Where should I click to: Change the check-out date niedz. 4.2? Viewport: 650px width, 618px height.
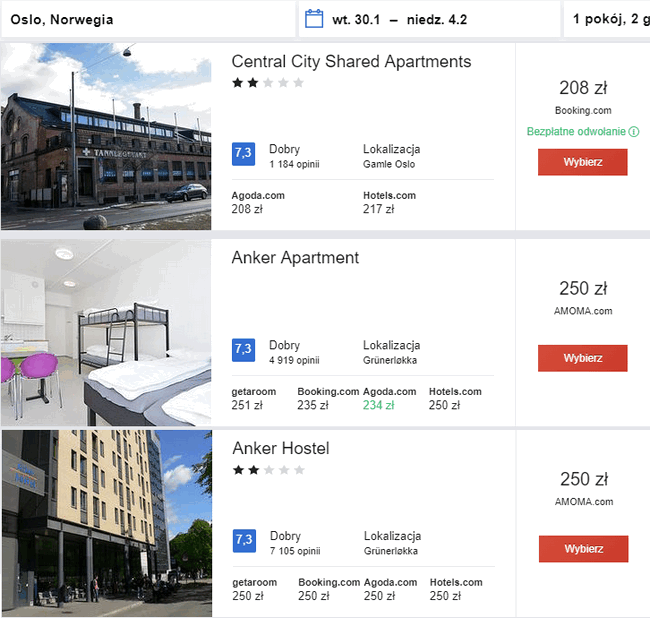pos(437,19)
